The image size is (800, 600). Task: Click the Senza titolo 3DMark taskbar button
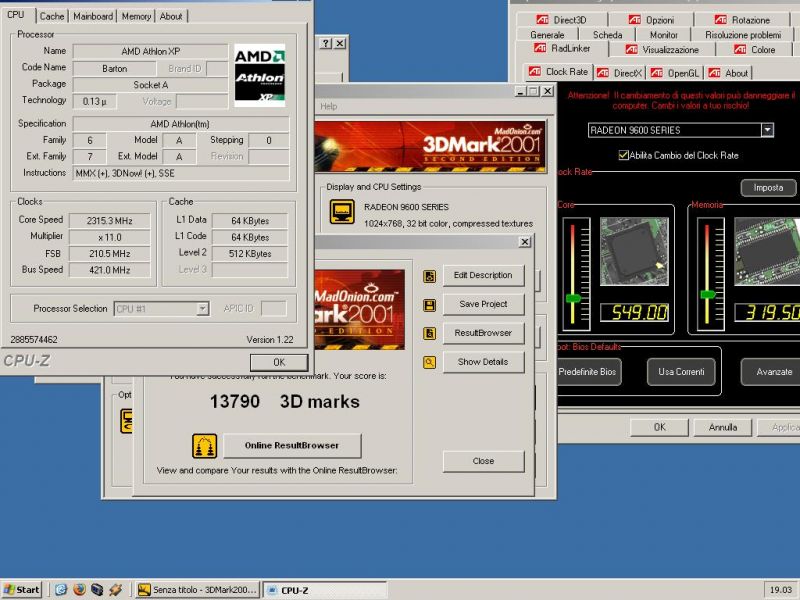click(198, 590)
